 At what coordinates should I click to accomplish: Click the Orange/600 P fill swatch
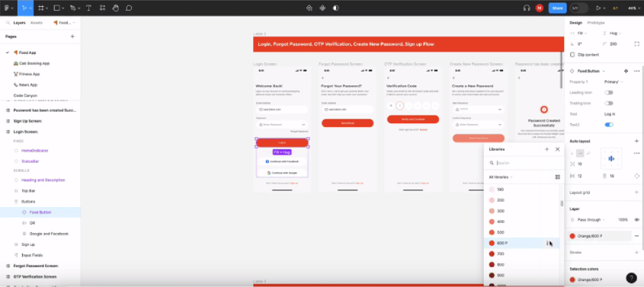[572, 236]
